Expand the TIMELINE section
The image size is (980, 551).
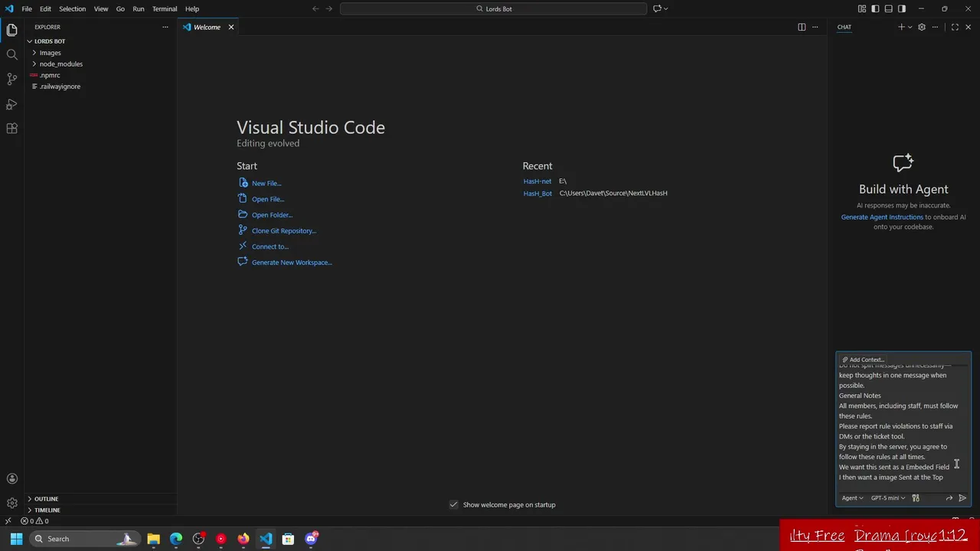(100, 510)
